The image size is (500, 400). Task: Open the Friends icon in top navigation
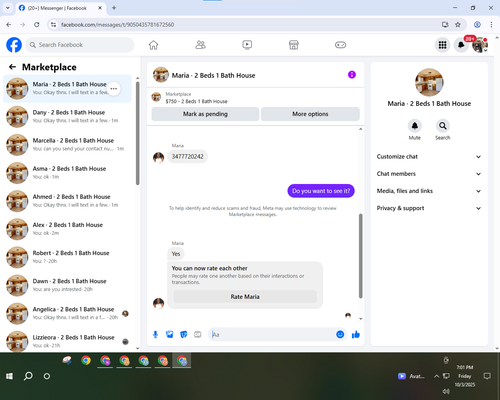[x=200, y=45]
